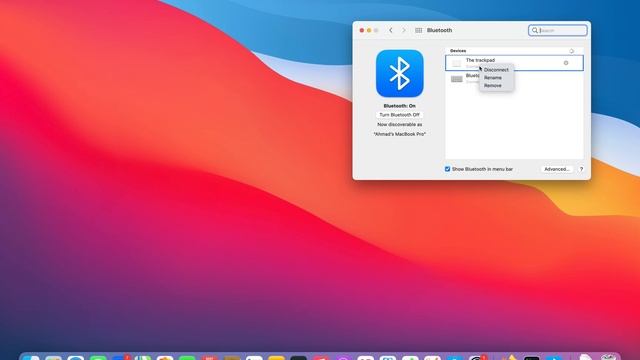The height and width of the screenshot is (360, 640).
Task: Click the Bluetooth: On status label
Action: [400, 106]
